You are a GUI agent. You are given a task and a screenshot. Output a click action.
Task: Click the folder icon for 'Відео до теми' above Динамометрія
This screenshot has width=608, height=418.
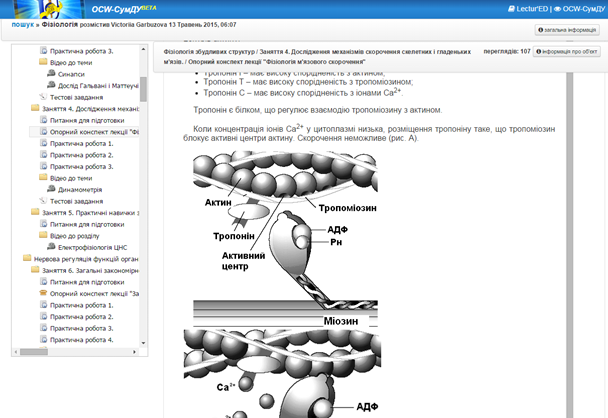(x=43, y=178)
